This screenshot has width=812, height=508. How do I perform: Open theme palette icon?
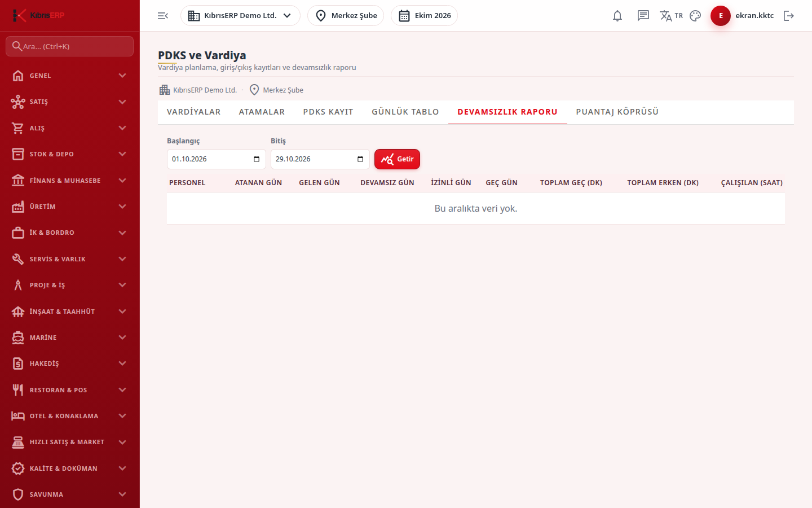[695, 16]
